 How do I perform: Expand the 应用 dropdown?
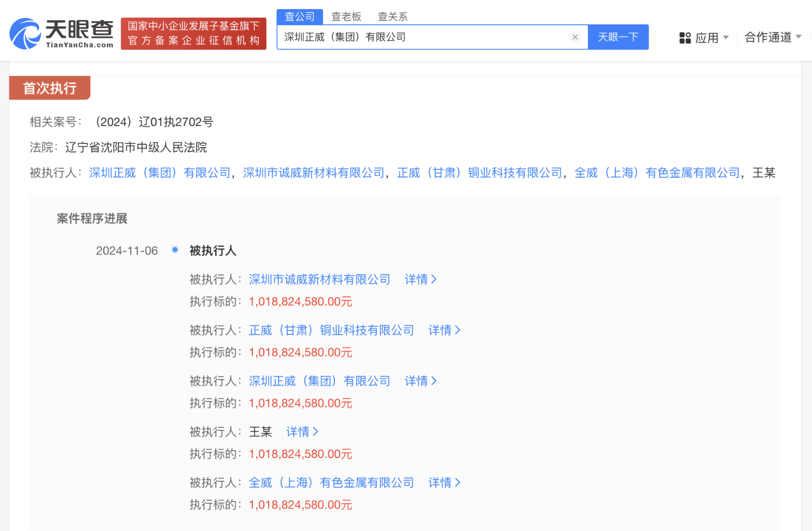point(711,38)
